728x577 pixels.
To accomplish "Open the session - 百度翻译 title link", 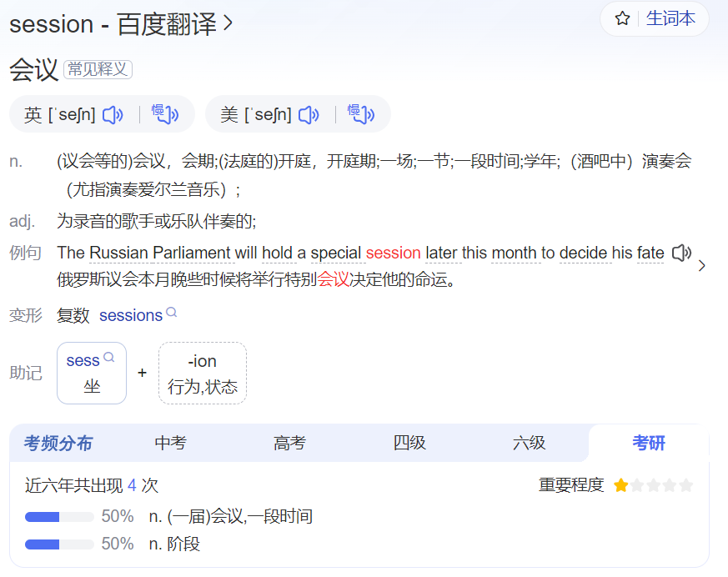I will pyautogui.click(x=113, y=24).
